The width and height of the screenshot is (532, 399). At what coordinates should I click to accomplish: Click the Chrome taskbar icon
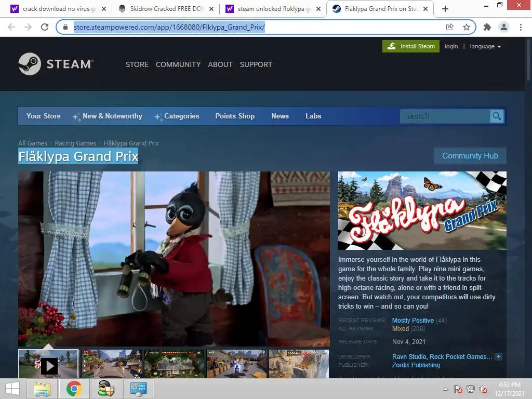74,389
